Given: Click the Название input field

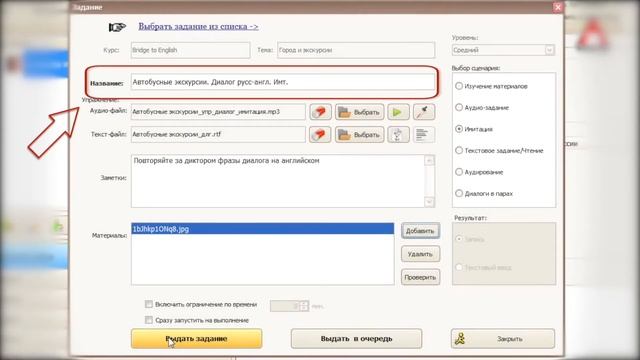Looking at the screenshot, I should (282, 82).
